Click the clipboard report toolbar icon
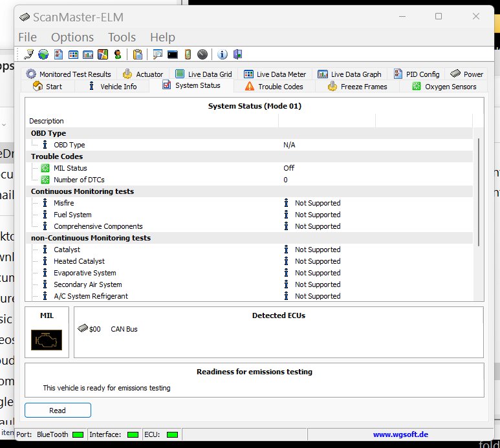Viewport: 500px width, 448px height. 138,54
